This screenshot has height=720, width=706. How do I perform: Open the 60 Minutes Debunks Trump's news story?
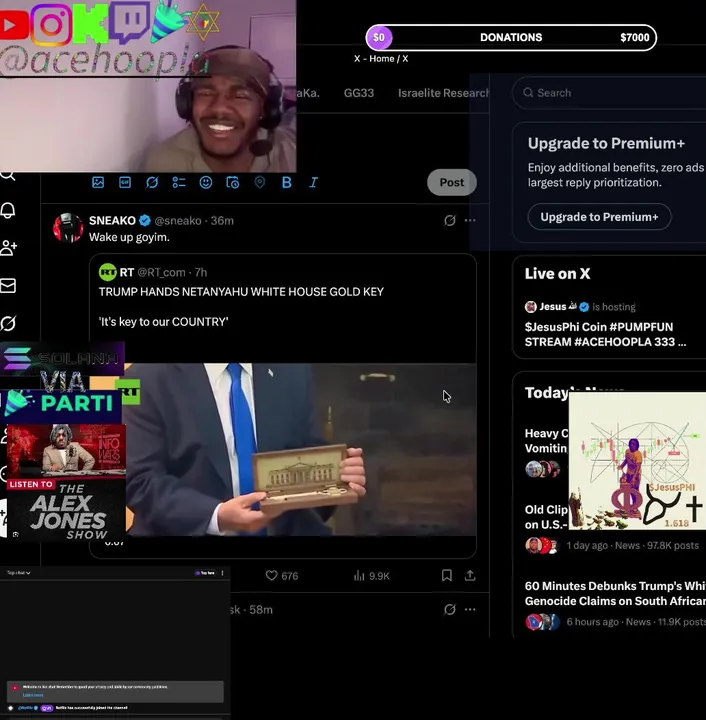[x=615, y=593]
